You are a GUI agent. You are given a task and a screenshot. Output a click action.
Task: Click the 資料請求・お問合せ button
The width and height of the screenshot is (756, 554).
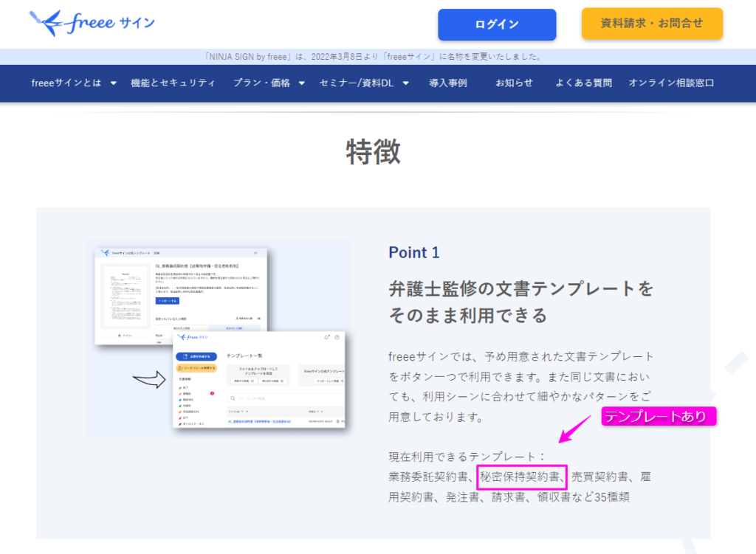[652, 23]
